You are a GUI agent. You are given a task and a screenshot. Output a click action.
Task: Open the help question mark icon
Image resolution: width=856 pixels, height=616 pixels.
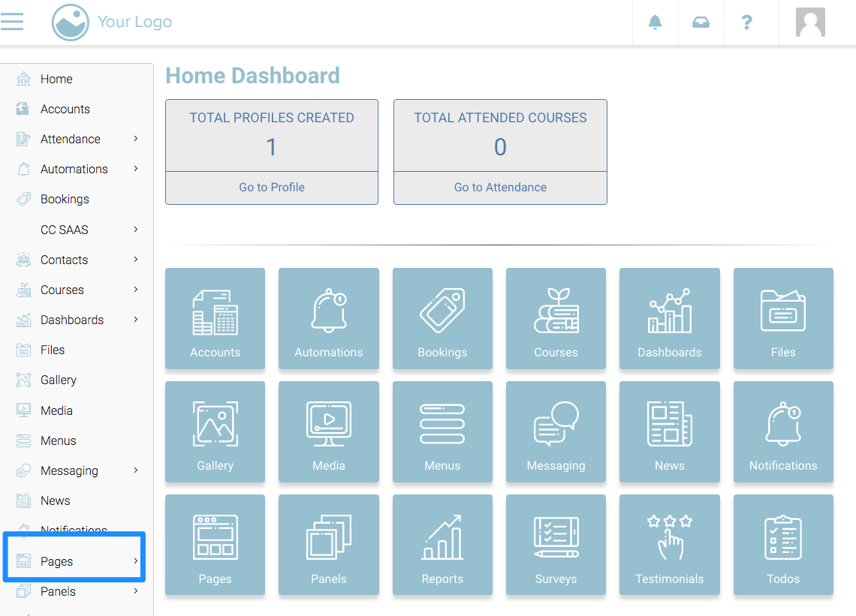coord(746,23)
